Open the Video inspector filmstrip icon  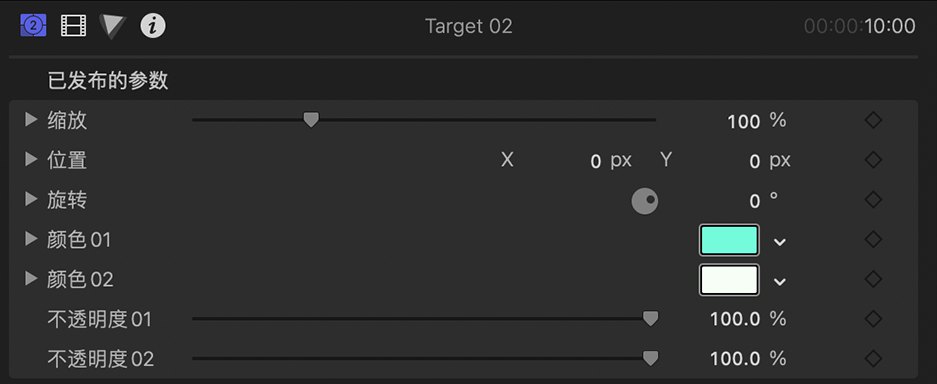pos(73,26)
